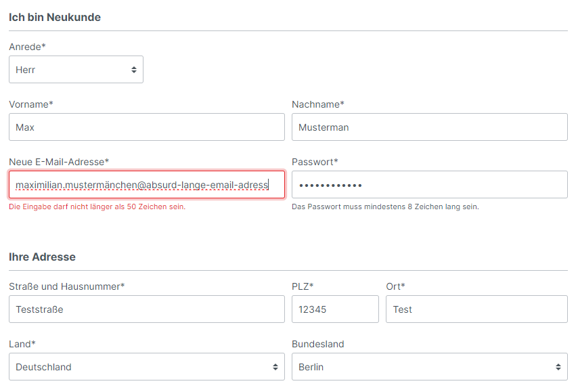Click the 'Ihre Adresse' heading
Screen dimensions: 578x392
point(42,257)
